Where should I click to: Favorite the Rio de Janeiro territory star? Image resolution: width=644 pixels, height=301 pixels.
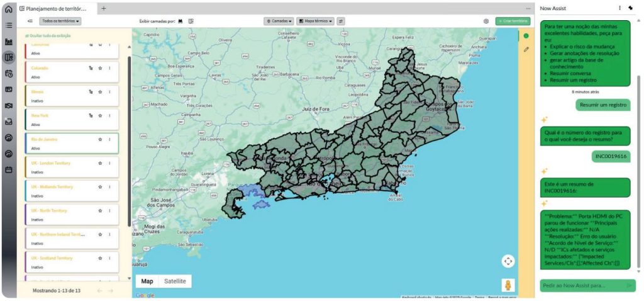click(x=100, y=139)
